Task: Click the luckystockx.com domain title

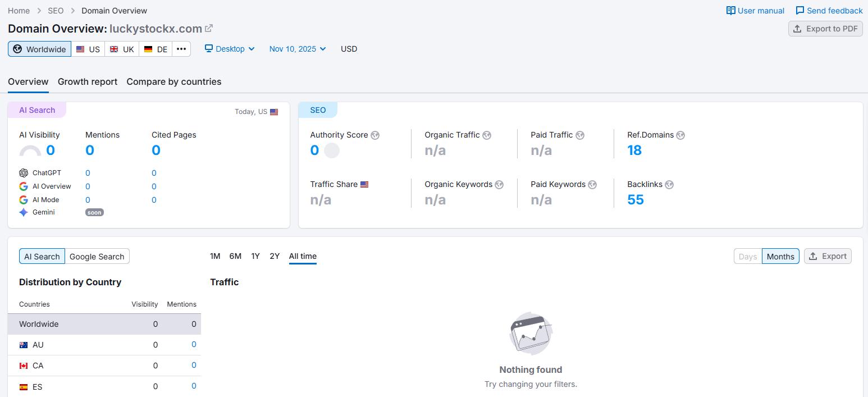Action: [156, 29]
